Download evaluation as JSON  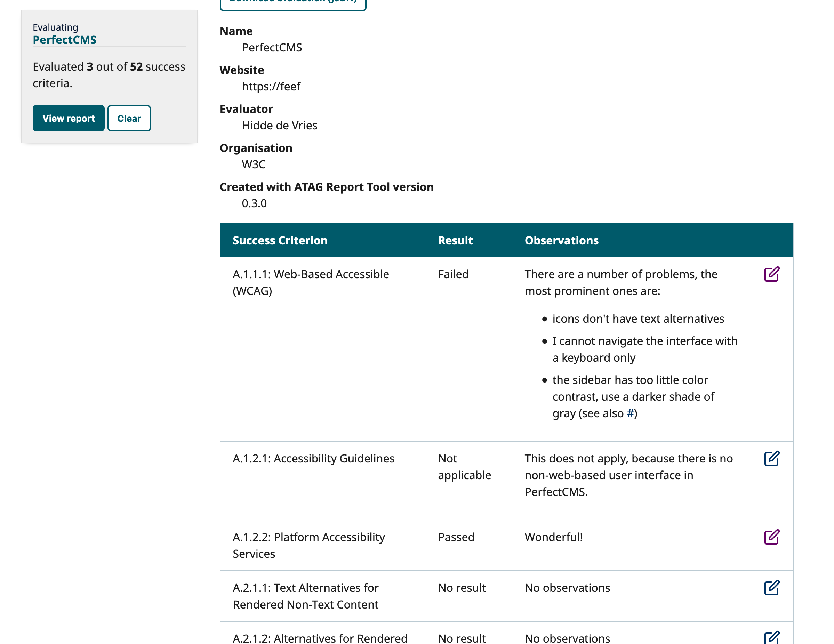(x=293, y=2)
